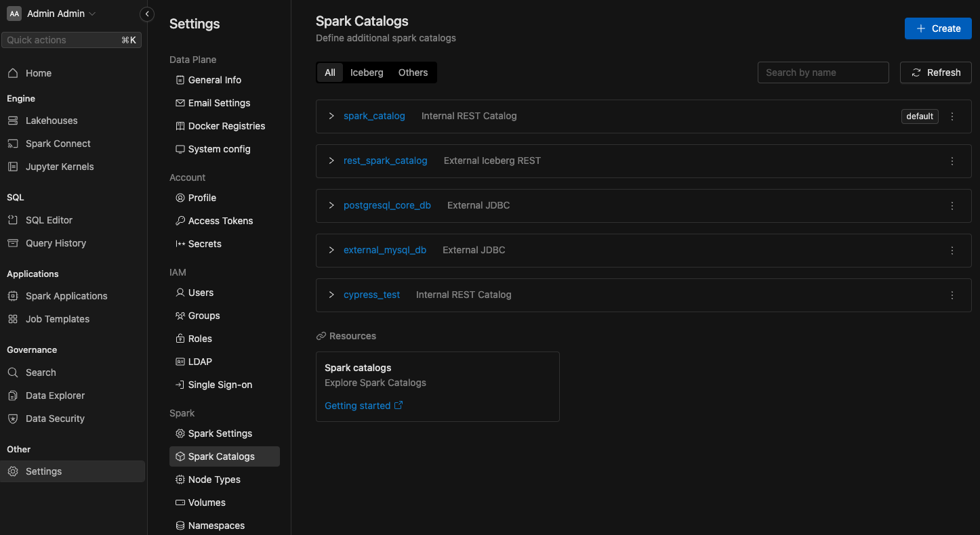
Task: Open Lakehouses from the Engine section
Action: click(x=73, y=121)
